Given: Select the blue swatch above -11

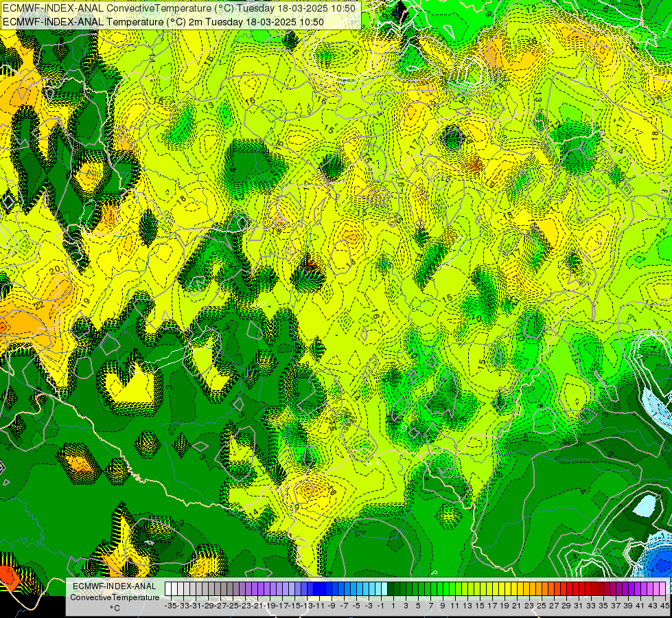Looking at the screenshot, I should pos(316,589).
